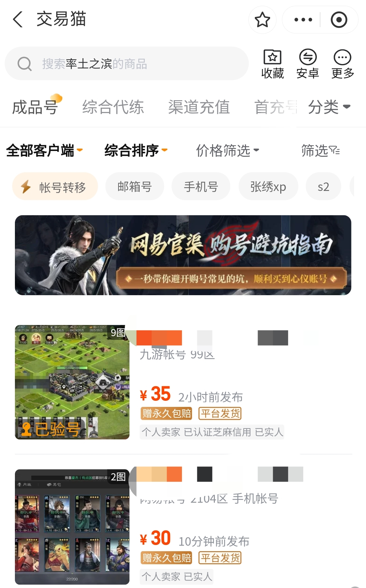Toggle the 邮箱号 filter chip
Viewport: 366px width, 588px height.
(x=135, y=187)
